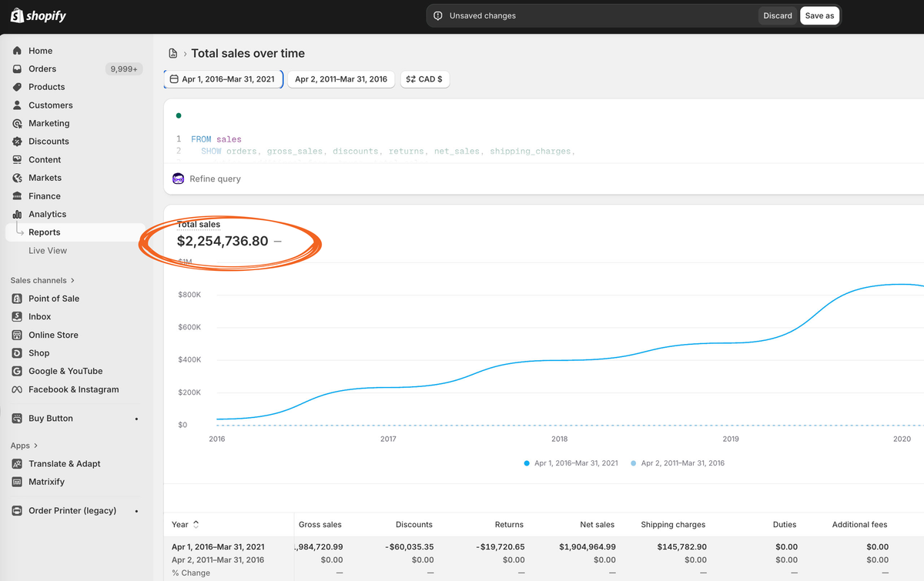924x581 pixels.
Task: Click the Discounts badge icon
Action: point(17,142)
